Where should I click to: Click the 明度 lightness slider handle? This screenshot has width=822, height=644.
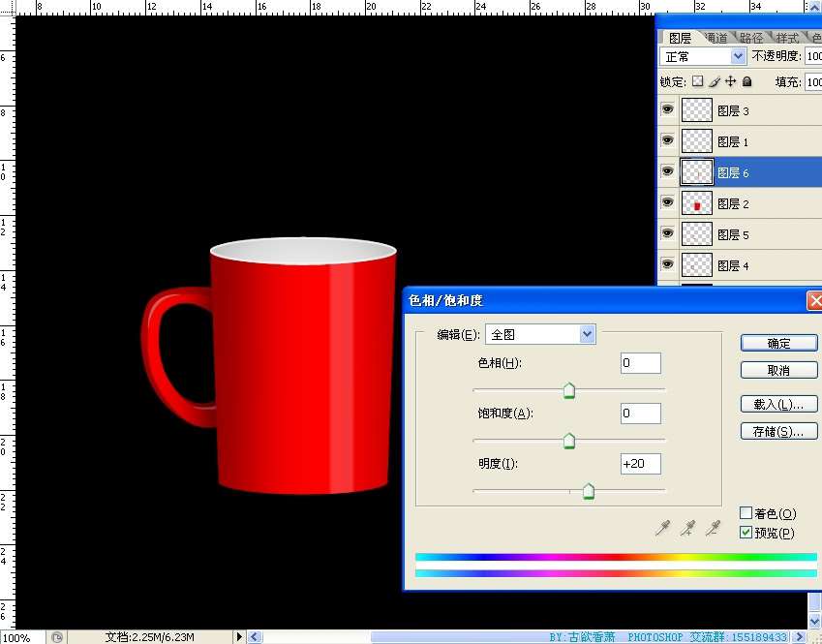point(588,492)
